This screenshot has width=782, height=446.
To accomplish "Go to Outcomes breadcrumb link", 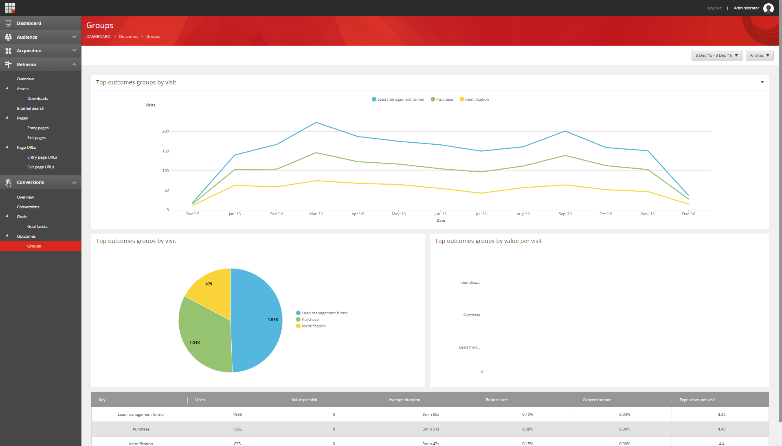I will 128,36.
